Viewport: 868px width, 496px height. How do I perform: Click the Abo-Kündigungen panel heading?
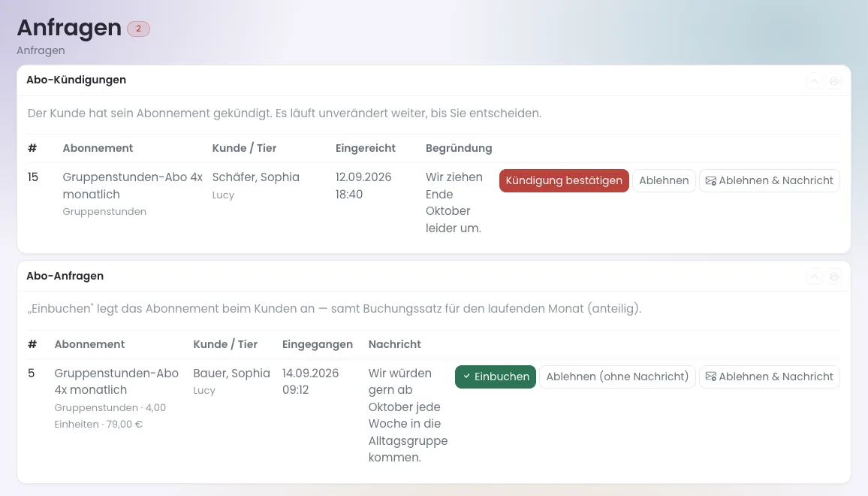(77, 80)
